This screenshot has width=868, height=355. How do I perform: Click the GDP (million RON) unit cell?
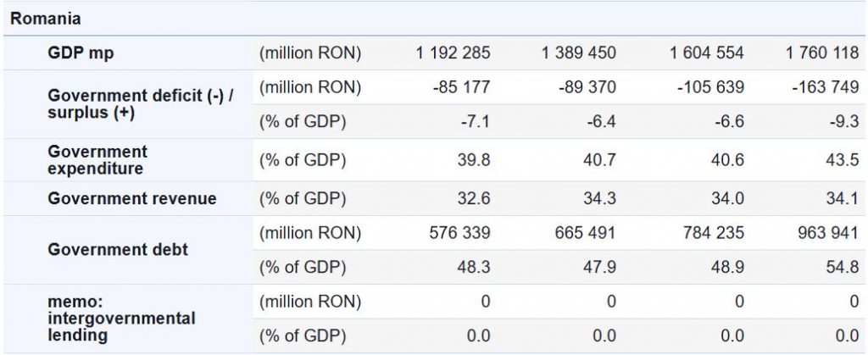tap(310, 53)
